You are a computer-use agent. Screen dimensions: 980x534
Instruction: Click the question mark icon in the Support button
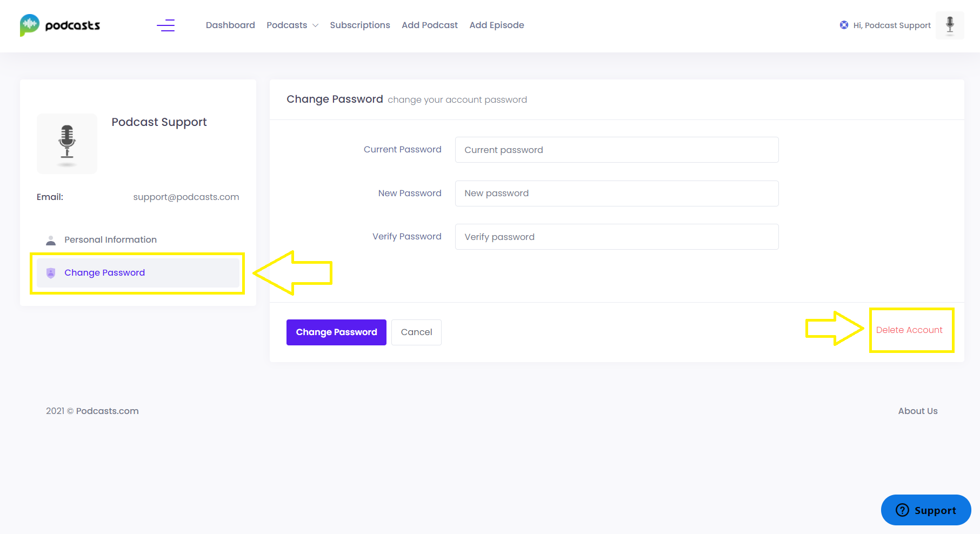(x=902, y=510)
